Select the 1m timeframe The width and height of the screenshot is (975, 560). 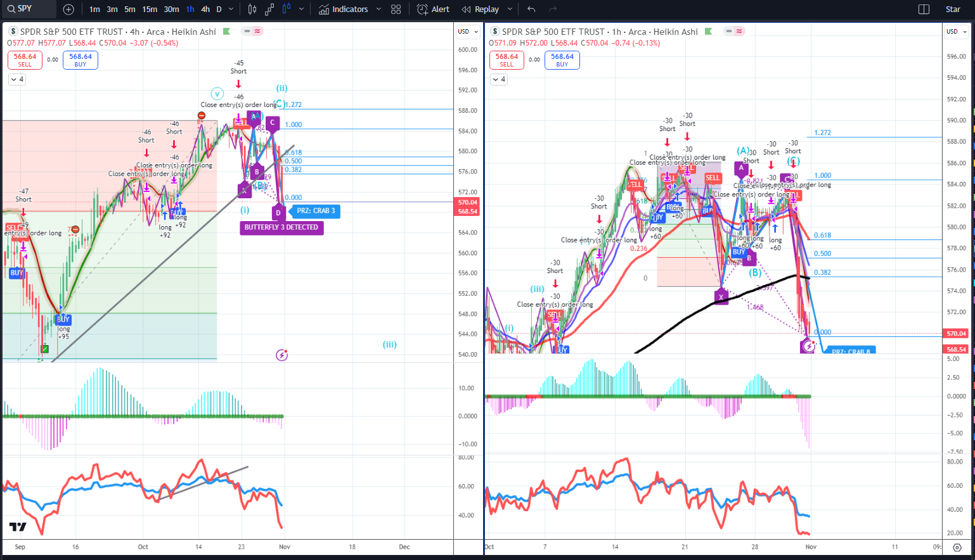coord(94,10)
